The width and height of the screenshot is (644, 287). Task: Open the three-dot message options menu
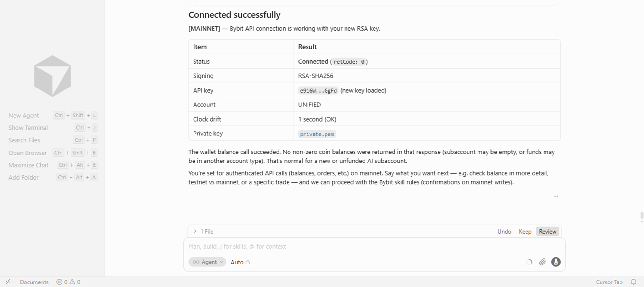click(556, 196)
